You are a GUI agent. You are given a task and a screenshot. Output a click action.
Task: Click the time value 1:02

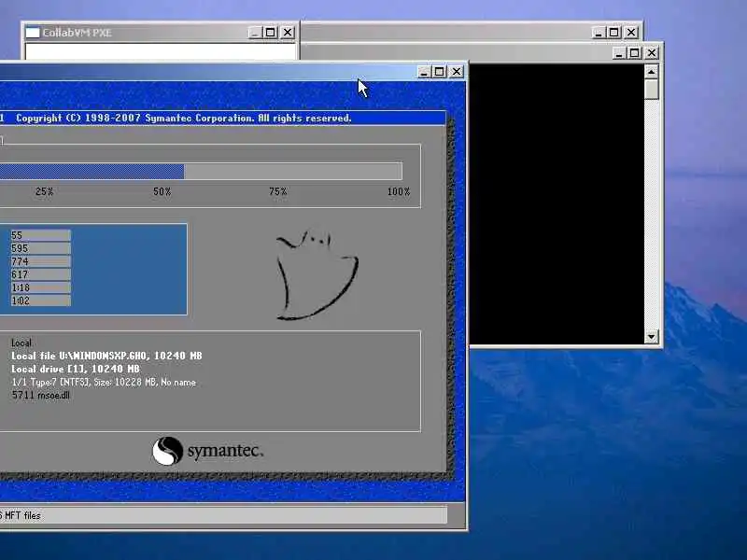(x=40, y=301)
